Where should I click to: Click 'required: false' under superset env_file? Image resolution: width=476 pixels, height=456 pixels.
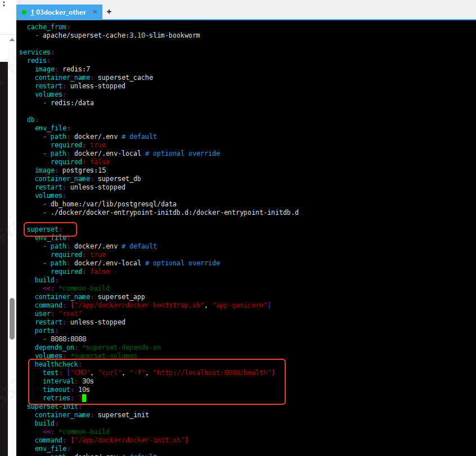tap(80, 272)
